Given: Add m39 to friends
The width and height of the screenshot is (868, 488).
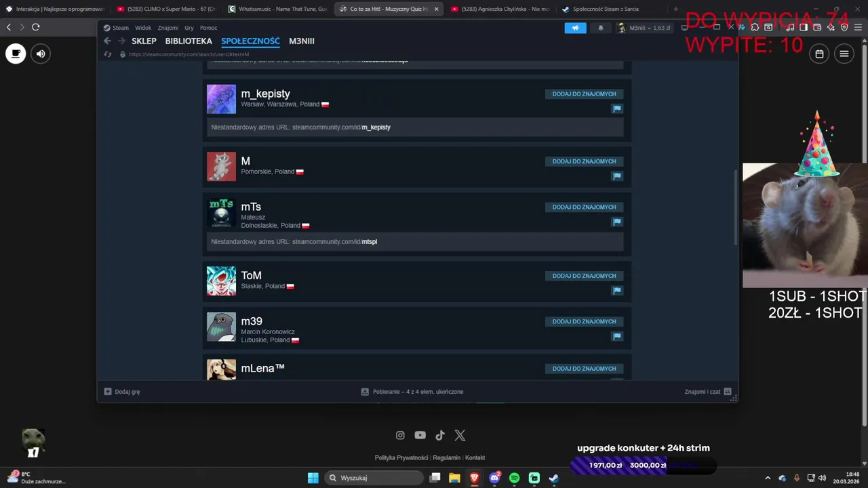Looking at the screenshot, I should [x=584, y=322].
